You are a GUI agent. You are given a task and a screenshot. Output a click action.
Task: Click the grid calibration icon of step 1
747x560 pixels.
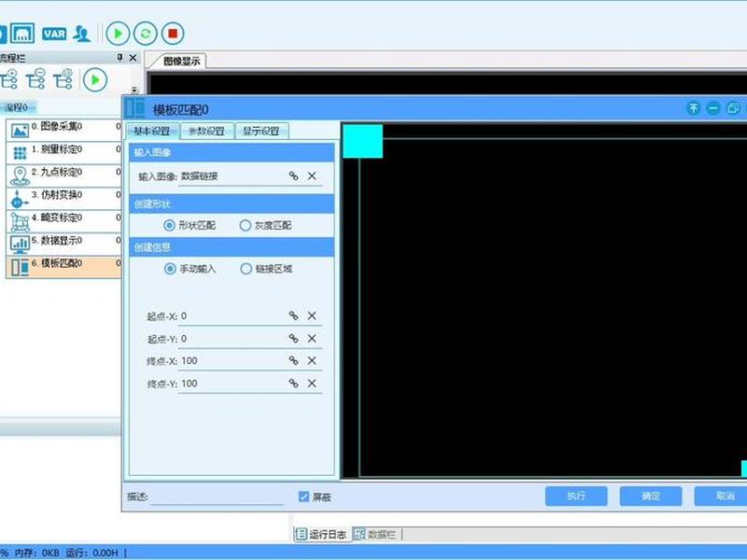pos(20,153)
